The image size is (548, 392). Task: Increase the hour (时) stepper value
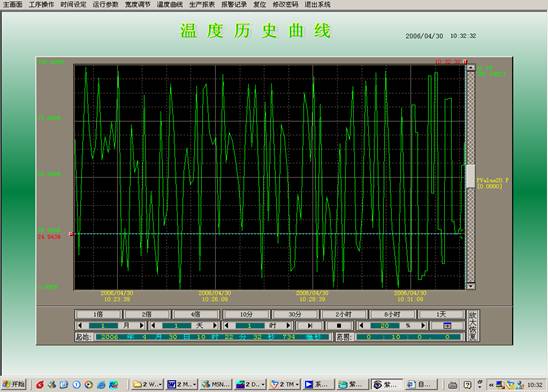(x=288, y=326)
